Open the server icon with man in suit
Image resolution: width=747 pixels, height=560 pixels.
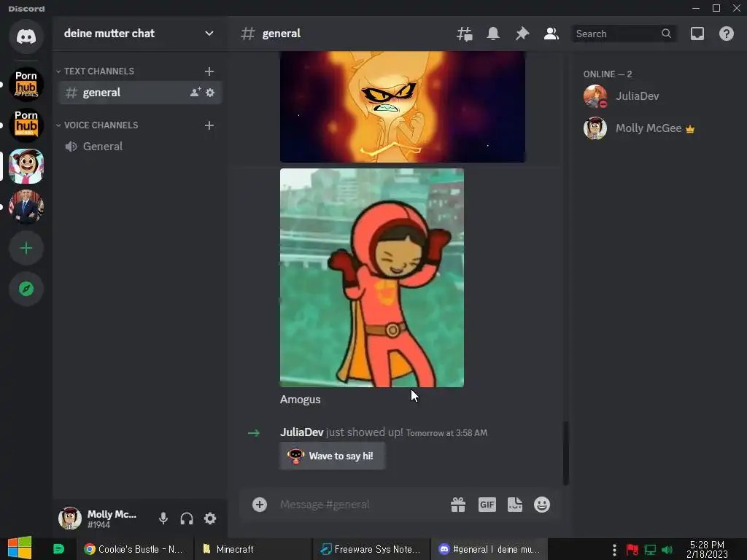coord(26,207)
